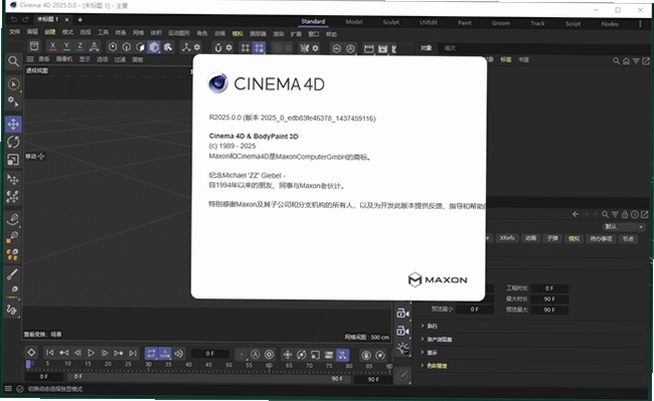Select the Move tool in left palette

coord(13,124)
